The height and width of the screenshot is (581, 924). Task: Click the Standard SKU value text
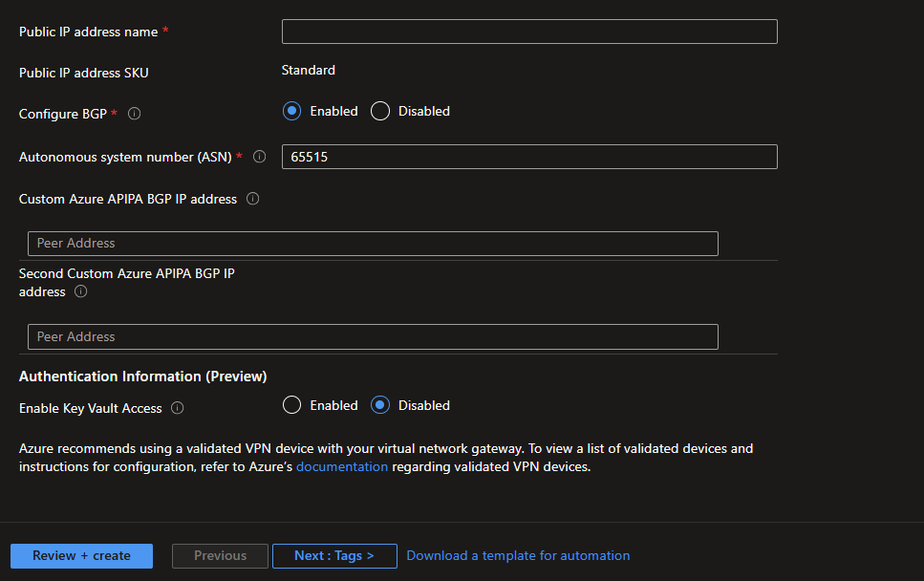pyautogui.click(x=309, y=70)
